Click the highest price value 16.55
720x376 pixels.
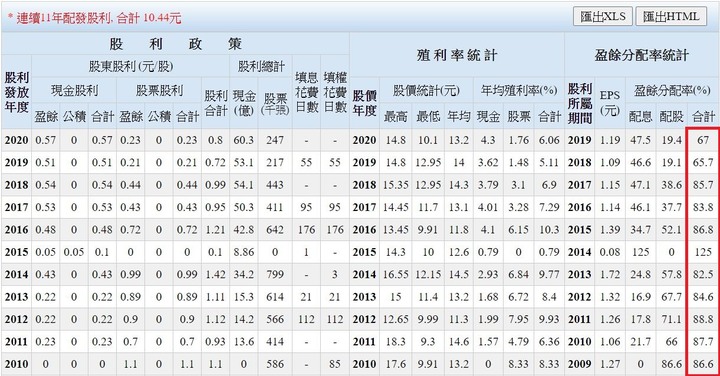tap(395, 275)
